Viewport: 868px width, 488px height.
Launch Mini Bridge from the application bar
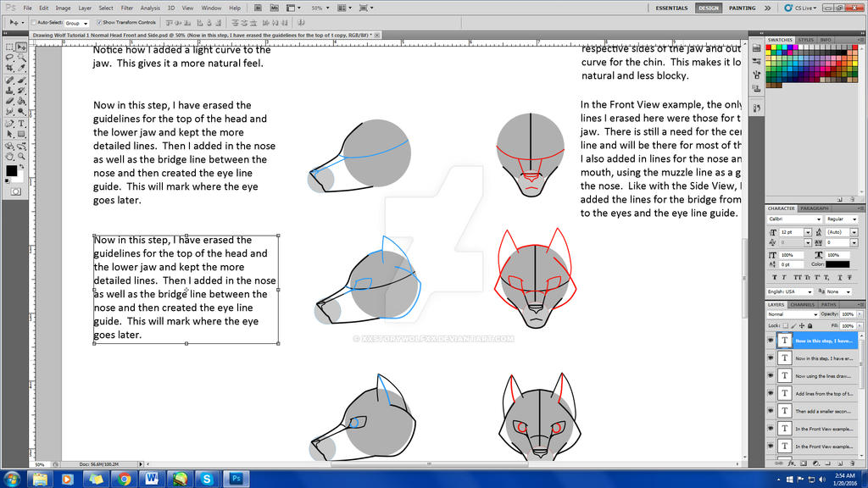274,8
